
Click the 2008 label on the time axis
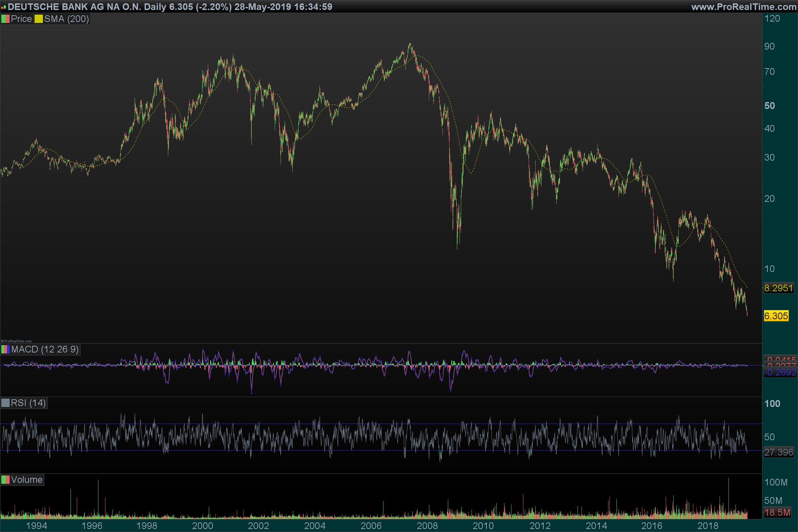point(427,526)
